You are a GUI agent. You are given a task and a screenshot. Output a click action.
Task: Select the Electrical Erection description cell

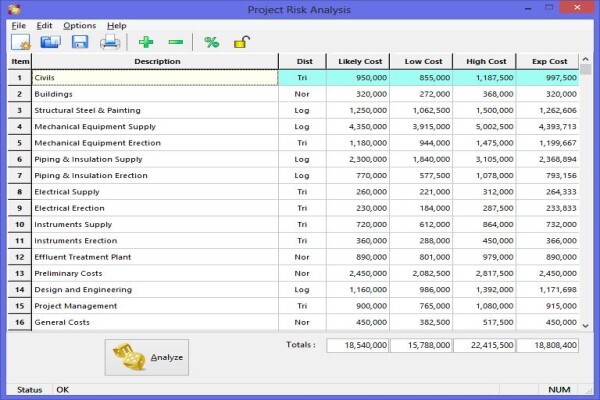(155, 208)
